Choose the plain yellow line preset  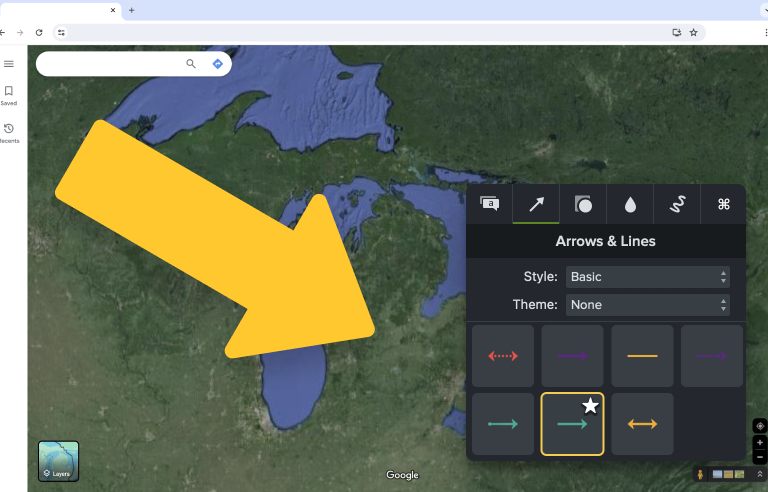click(x=642, y=356)
